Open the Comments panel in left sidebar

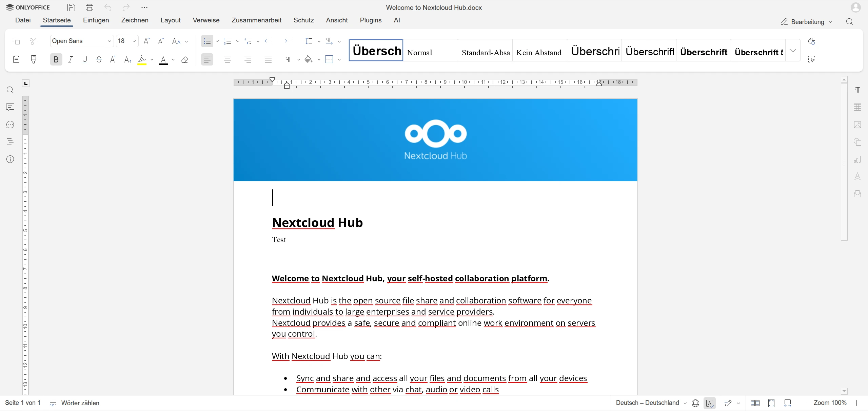[10, 107]
